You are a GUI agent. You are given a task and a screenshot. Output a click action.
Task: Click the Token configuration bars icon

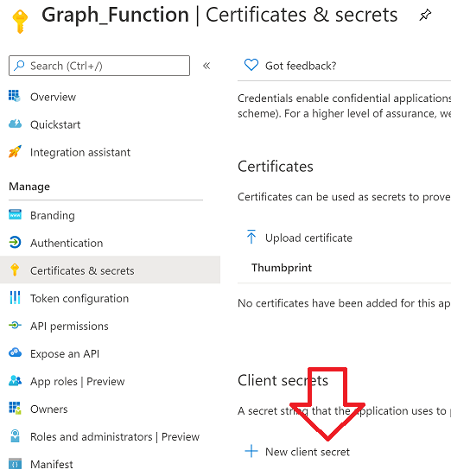pyautogui.click(x=15, y=297)
